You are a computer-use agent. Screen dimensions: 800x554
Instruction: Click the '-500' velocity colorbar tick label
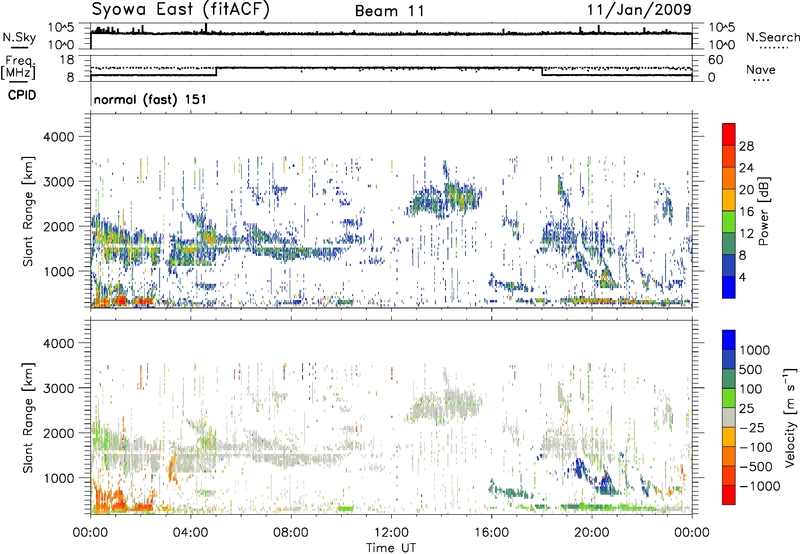[756, 467]
